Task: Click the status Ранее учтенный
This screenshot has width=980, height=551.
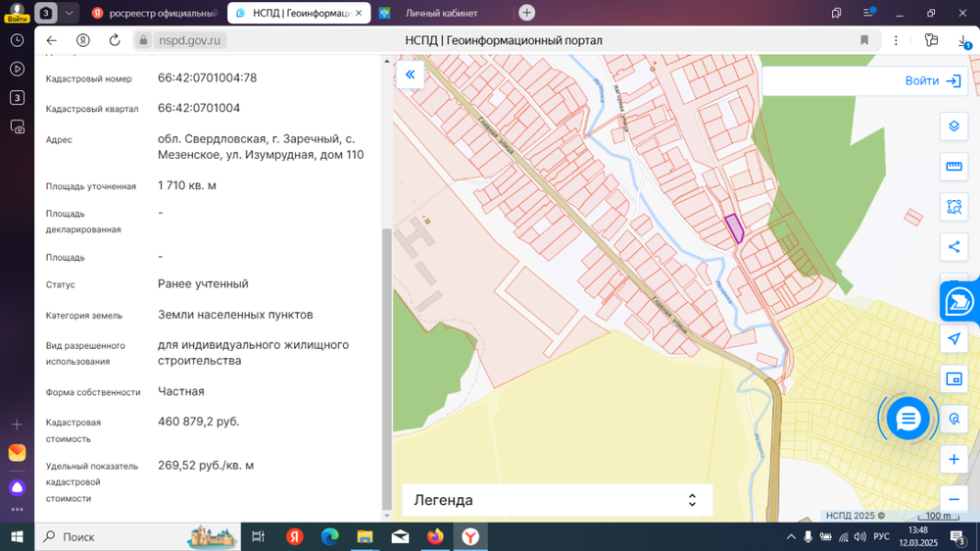Action: pyautogui.click(x=203, y=283)
